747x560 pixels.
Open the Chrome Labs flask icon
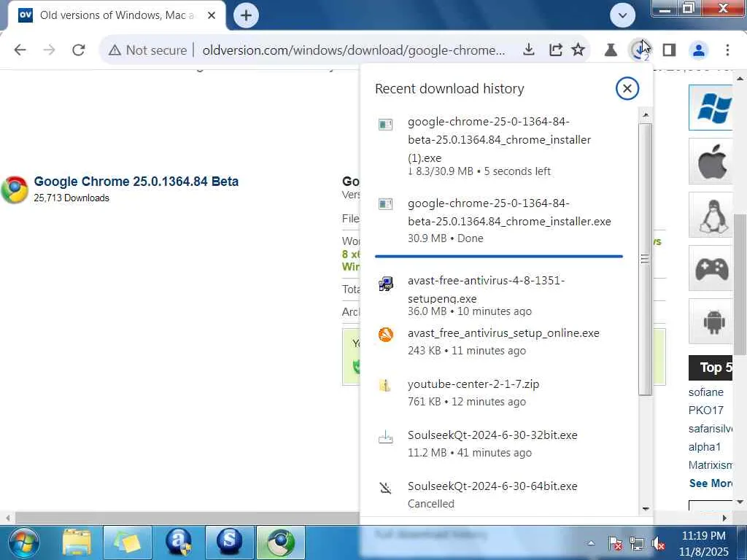[611, 50]
